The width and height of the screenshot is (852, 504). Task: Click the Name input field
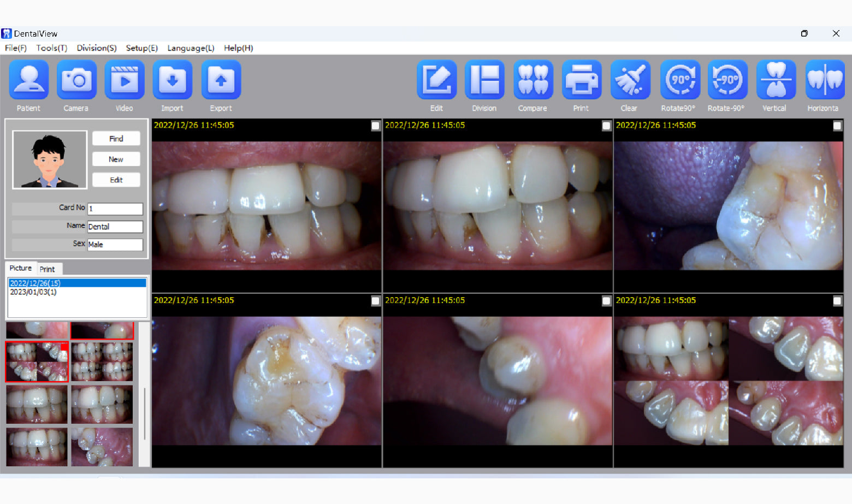pos(115,227)
